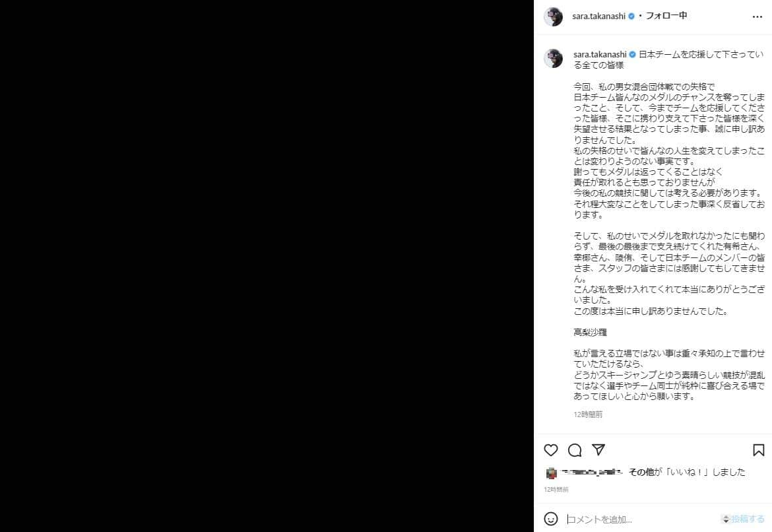The height and width of the screenshot is (532, 772).
Task: Toggle the フォロー中 following button
Action: [666, 16]
